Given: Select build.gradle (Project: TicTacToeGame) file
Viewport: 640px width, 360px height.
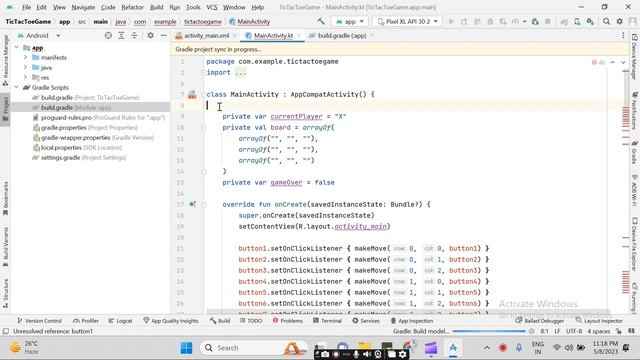Looking at the screenshot, I should pyautogui.click(x=86, y=98).
